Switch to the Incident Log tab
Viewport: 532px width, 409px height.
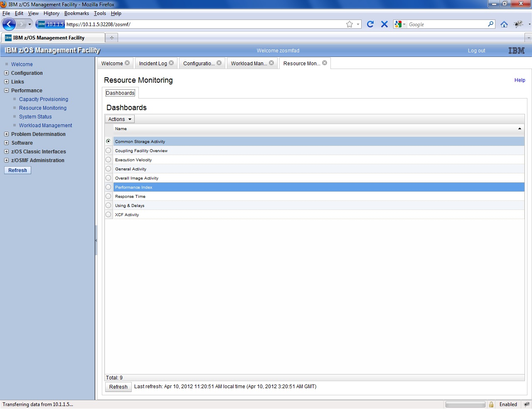pos(153,64)
